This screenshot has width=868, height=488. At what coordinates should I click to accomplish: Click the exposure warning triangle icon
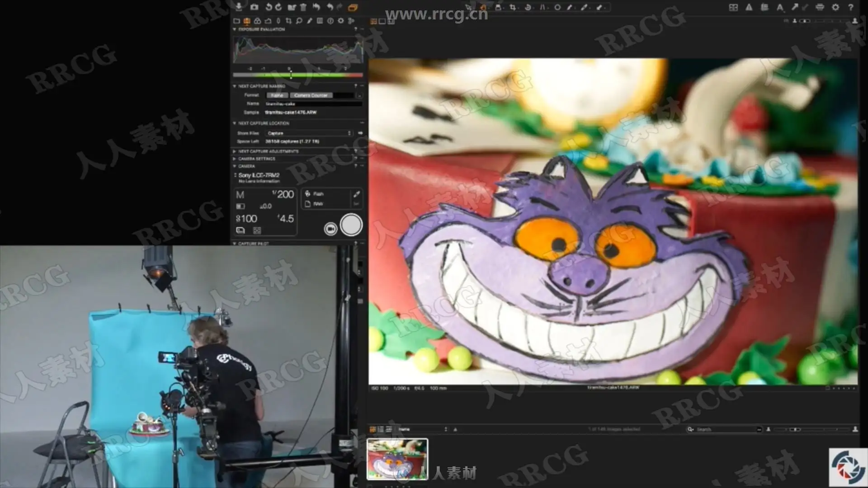[x=749, y=7]
